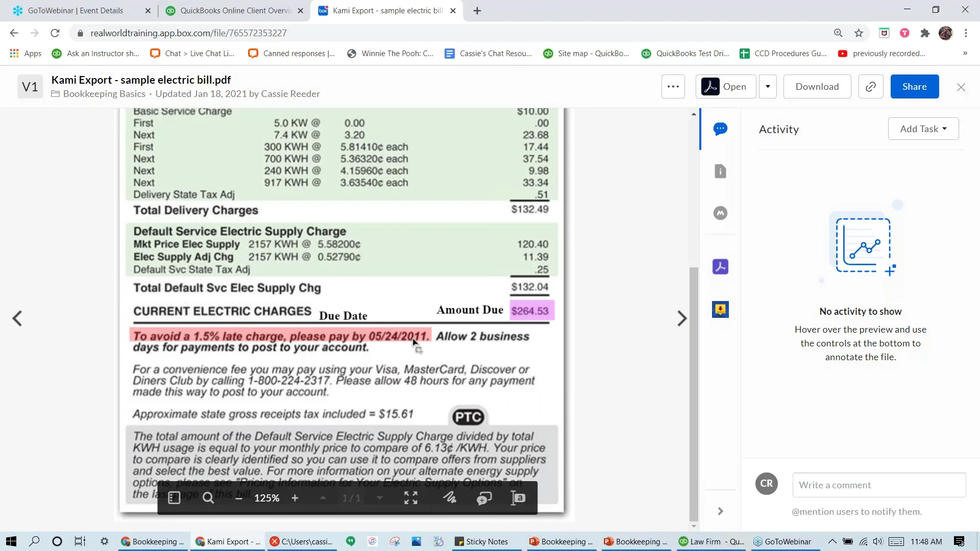Zoom in with the plus button
980x551 pixels.
295,498
